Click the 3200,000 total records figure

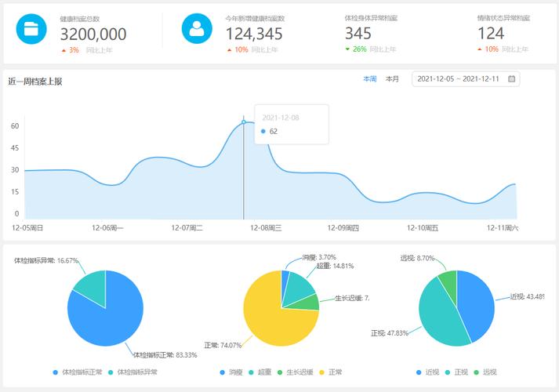click(93, 34)
